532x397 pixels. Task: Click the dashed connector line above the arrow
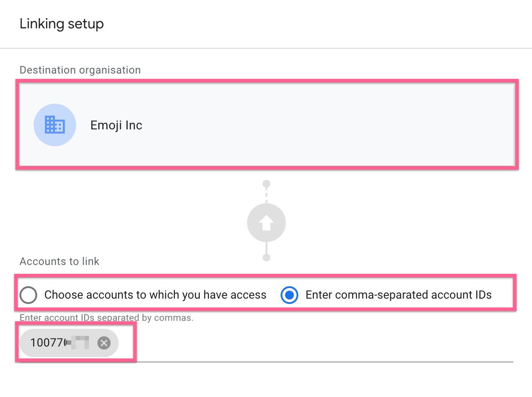pos(266,195)
